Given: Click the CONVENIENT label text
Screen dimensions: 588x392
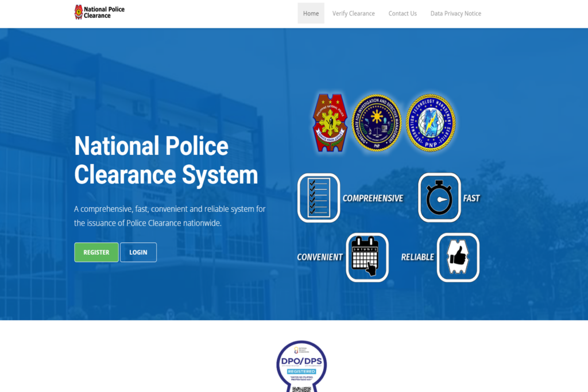Looking at the screenshot, I should click(x=320, y=257).
